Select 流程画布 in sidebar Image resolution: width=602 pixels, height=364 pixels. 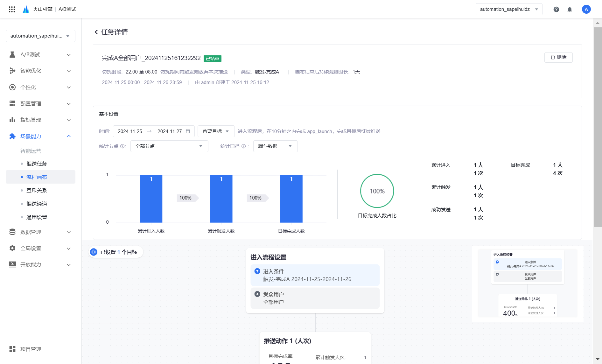pos(40,177)
